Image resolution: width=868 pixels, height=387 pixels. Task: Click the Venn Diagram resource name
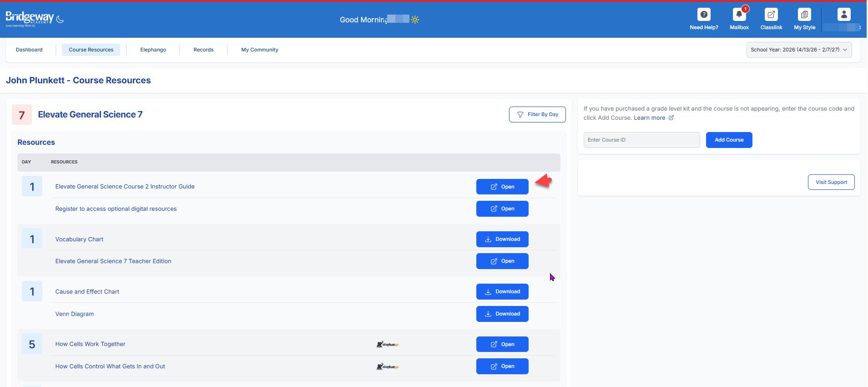coord(75,314)
